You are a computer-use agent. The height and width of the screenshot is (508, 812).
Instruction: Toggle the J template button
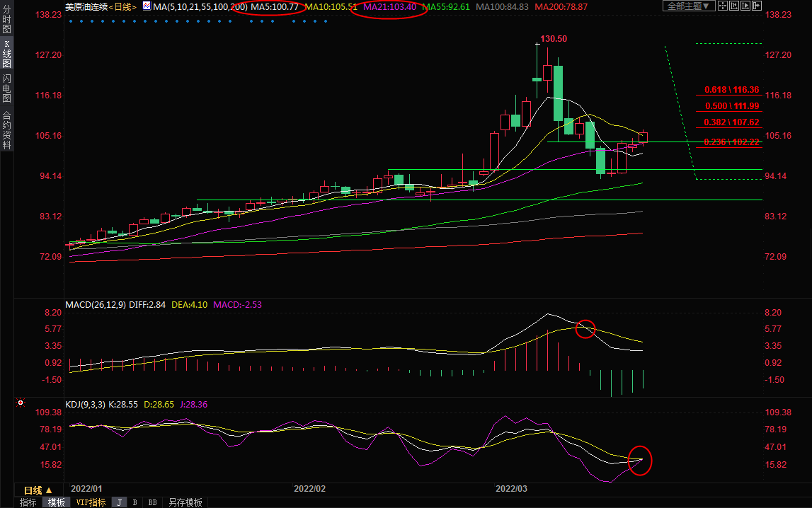[119, 502]
